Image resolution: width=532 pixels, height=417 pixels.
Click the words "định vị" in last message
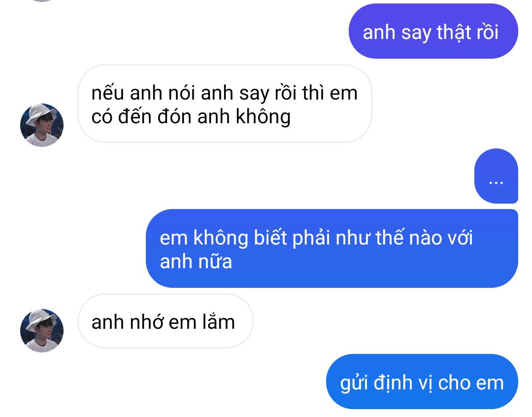click(403, 383)
